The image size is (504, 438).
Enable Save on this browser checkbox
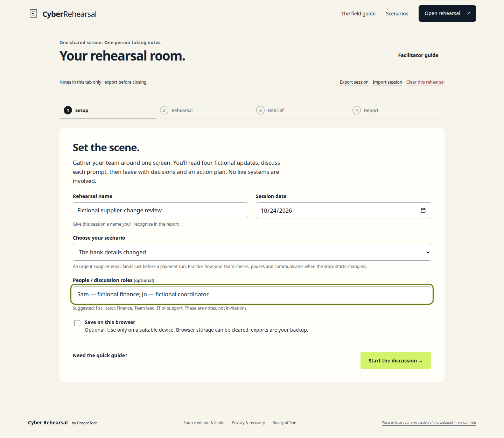click(x=77, y=323)
